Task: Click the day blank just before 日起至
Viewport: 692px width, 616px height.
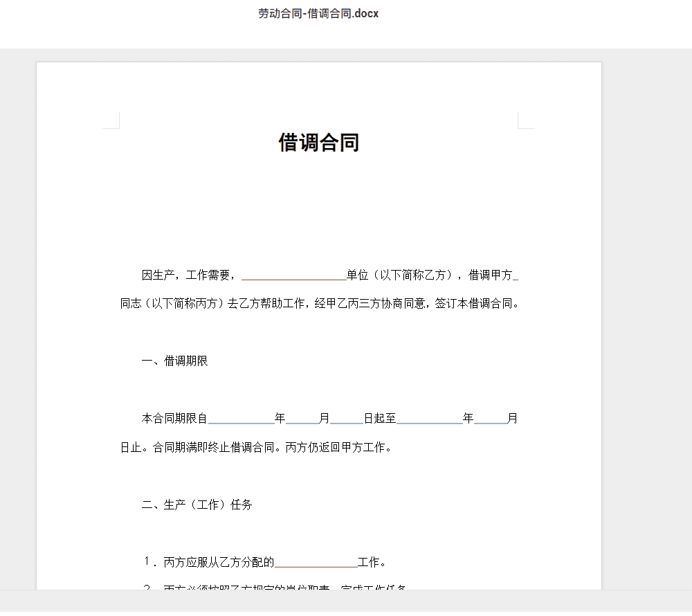Action: (x=347, y=419)
